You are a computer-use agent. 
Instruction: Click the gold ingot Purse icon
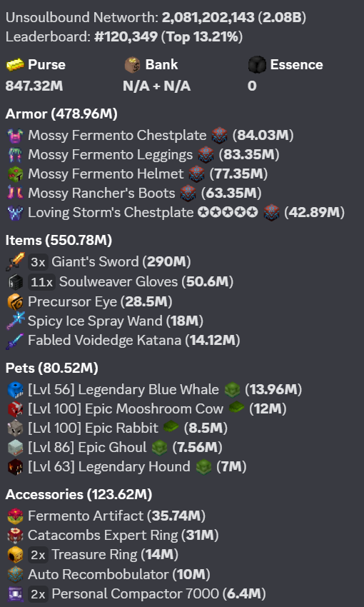[x=15, y=65]
